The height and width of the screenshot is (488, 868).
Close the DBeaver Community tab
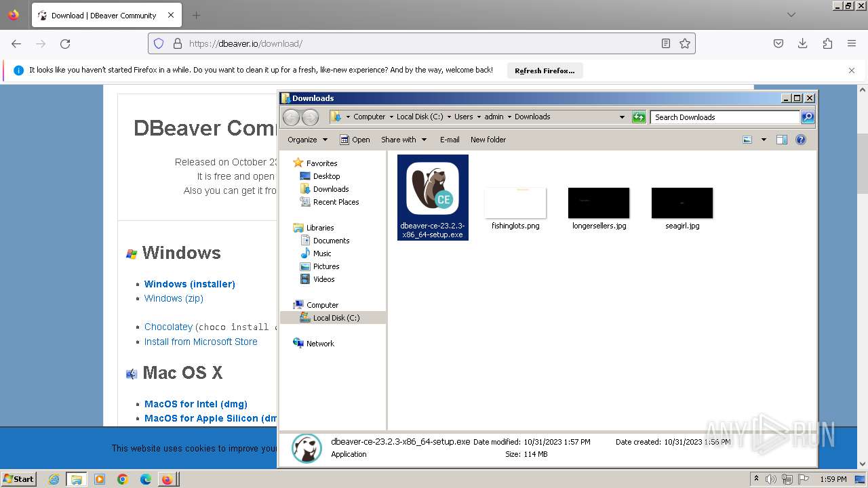[171, 15]
